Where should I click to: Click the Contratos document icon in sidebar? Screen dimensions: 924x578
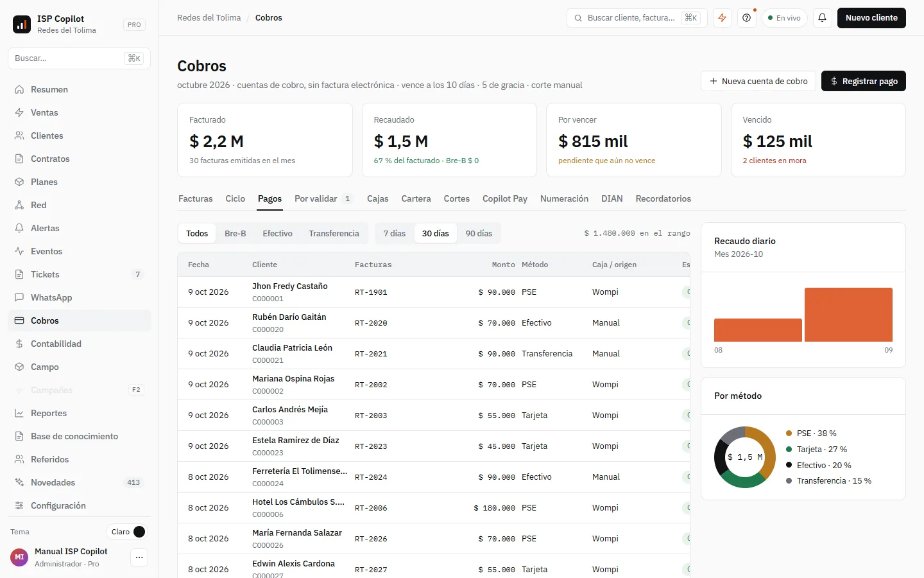[x=19, y=159]
